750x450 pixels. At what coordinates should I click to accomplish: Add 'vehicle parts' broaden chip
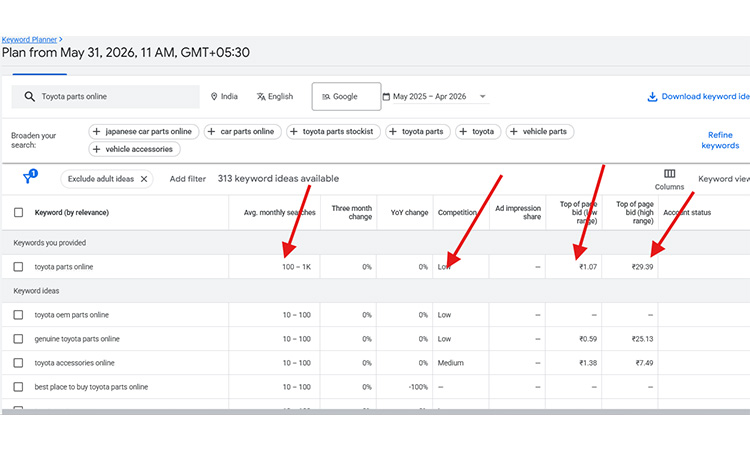click(540, 132)
